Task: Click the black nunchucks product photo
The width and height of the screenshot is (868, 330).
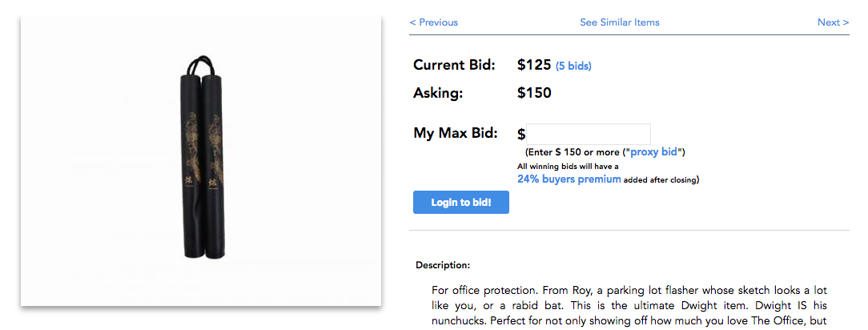Action: (201, 161)
